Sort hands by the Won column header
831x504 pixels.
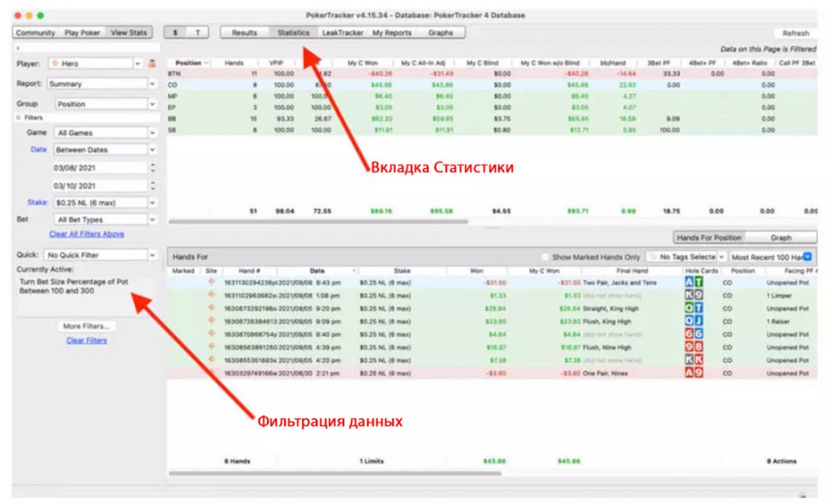tap(476, 270)
